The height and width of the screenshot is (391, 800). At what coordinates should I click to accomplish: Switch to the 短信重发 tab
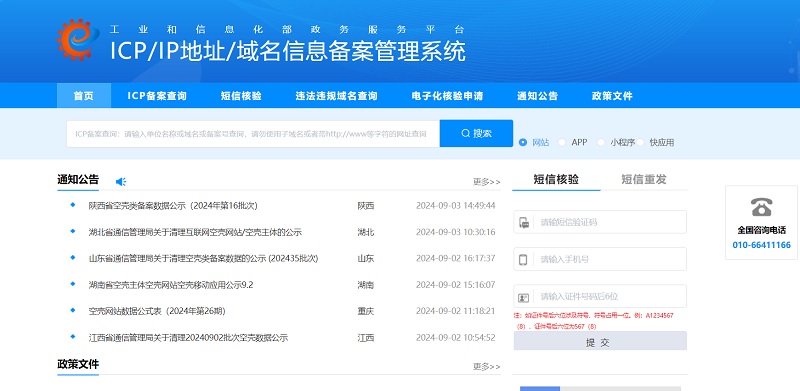coord(644,179)
